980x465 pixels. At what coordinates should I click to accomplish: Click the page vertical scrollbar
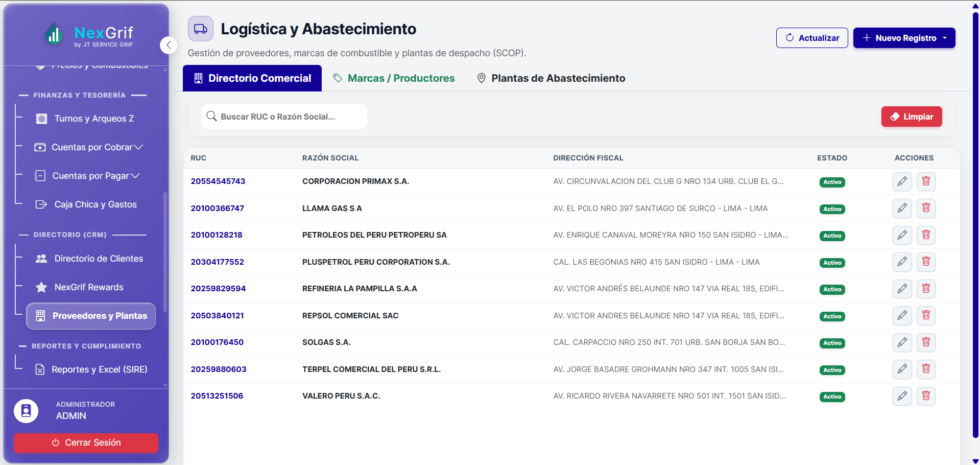(976, 225)
